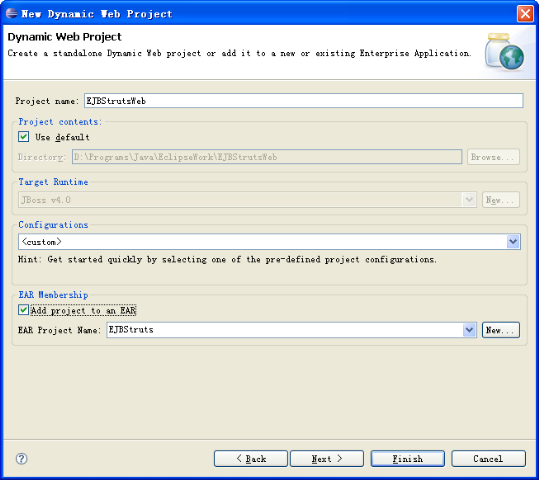Focus the Project name input field
The image size is (539, 480).
(x=304, y=101)
